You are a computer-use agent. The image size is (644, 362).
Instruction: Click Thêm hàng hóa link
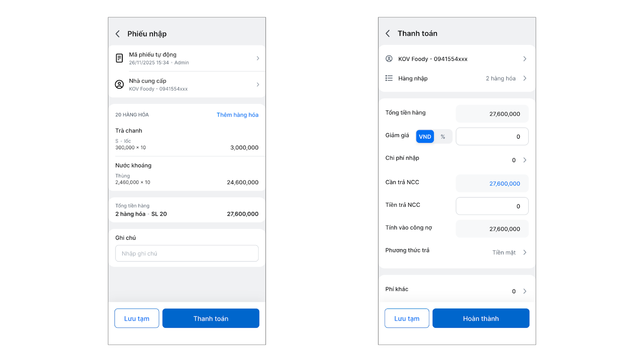click(237, 115)
